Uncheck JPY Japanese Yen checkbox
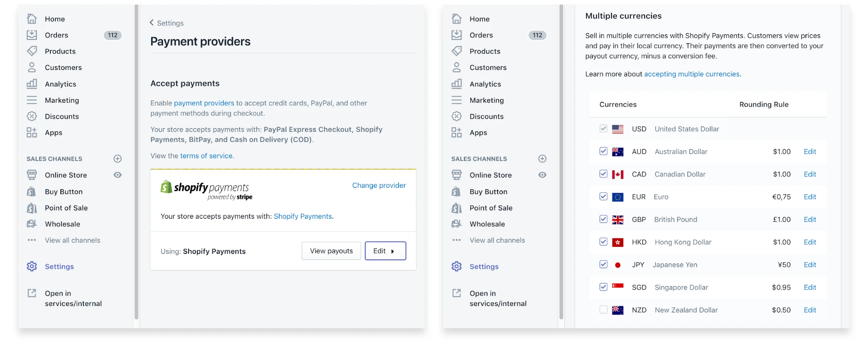868x347 pixels. tap(603, 264)
